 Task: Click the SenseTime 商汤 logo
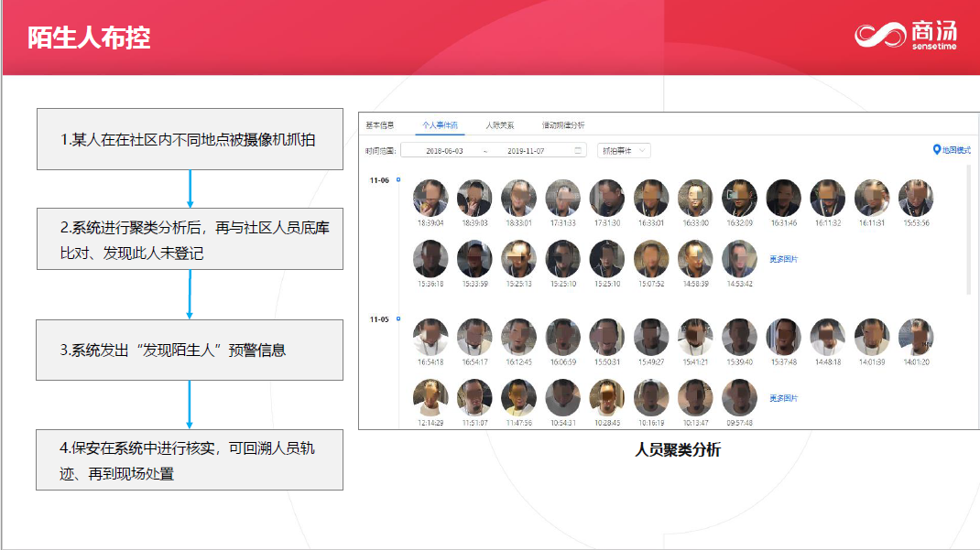click(x=906, y=35)
